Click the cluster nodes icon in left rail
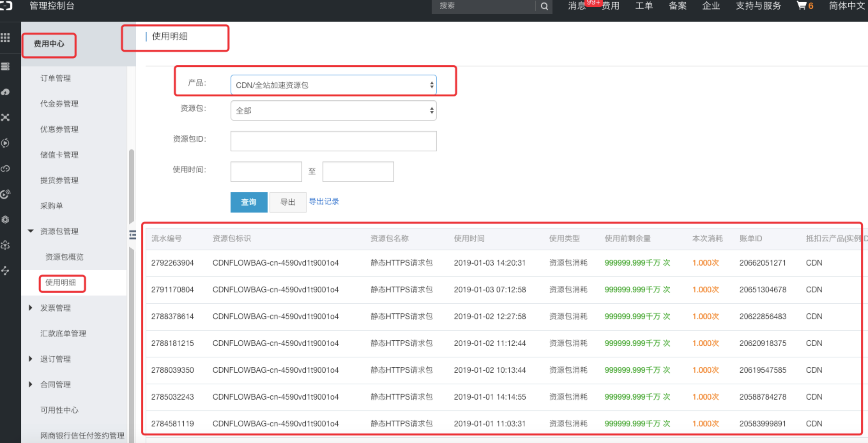Viewport: 868px width, 443px height. click(5, 245)
